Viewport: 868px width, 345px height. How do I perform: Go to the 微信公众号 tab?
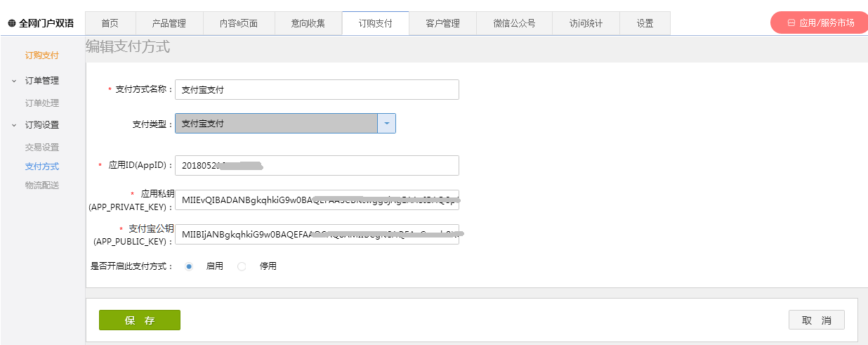(514, 23)
